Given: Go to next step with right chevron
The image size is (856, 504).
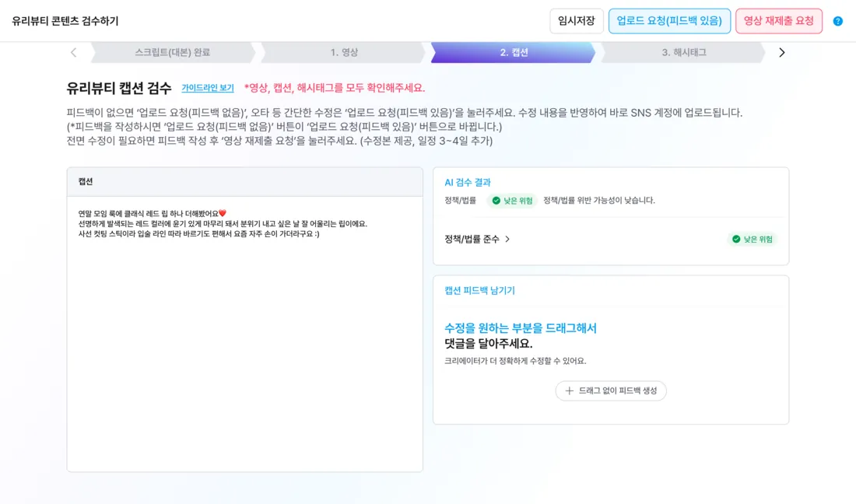Looking at the screenshot, I should 782,52.
